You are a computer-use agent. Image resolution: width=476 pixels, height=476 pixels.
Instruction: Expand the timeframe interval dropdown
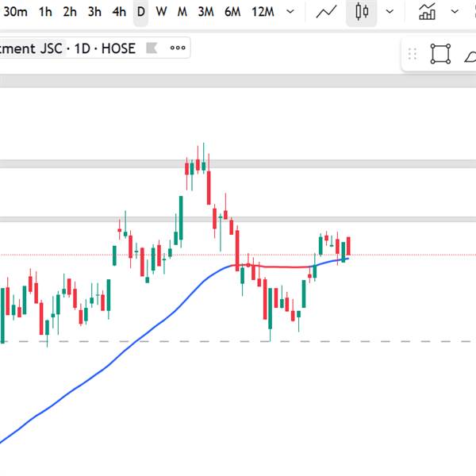click(290, 12)
